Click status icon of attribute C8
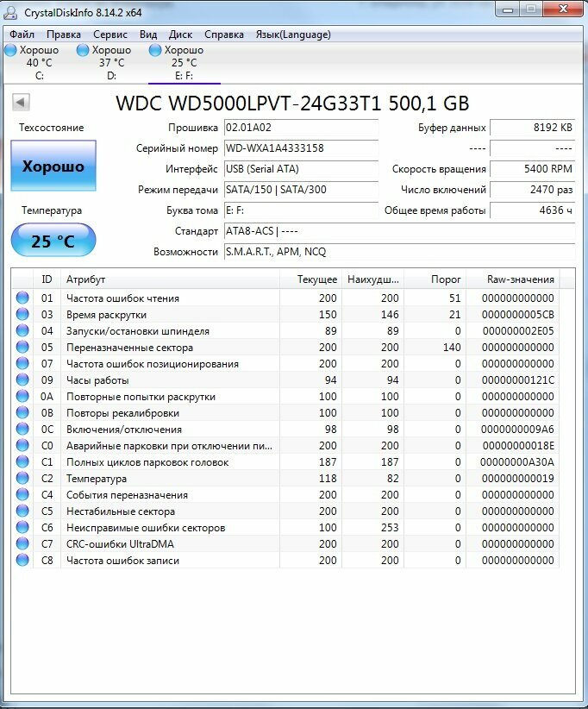The width and height of the screenshot is (588, 709). click(22, 560)
